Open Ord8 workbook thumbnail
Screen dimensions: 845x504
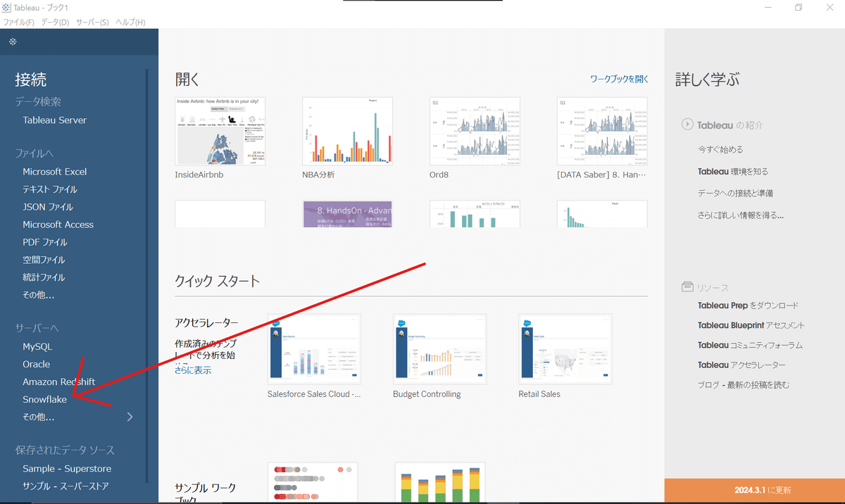point(475,131)
